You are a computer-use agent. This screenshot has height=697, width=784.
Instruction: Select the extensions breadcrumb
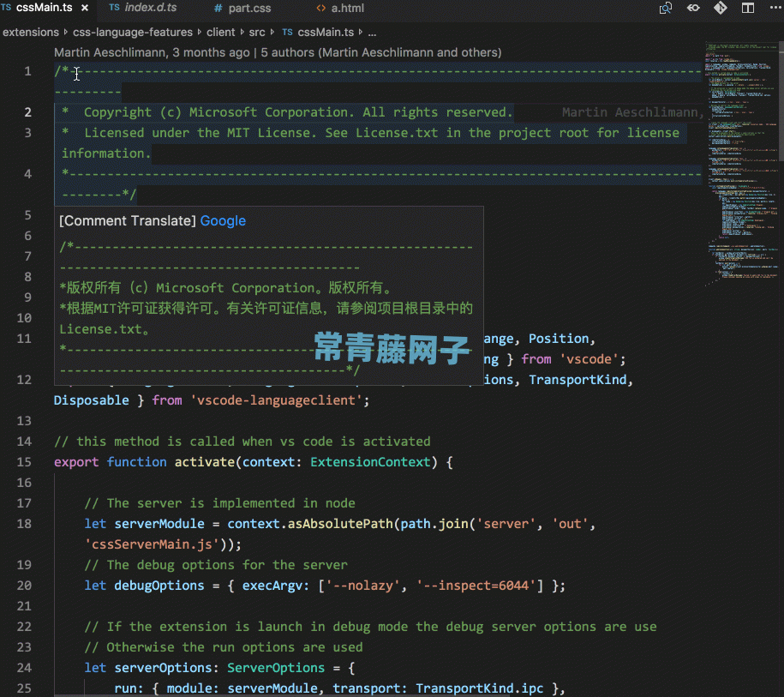pyautogui.click(x=31, y=33)
